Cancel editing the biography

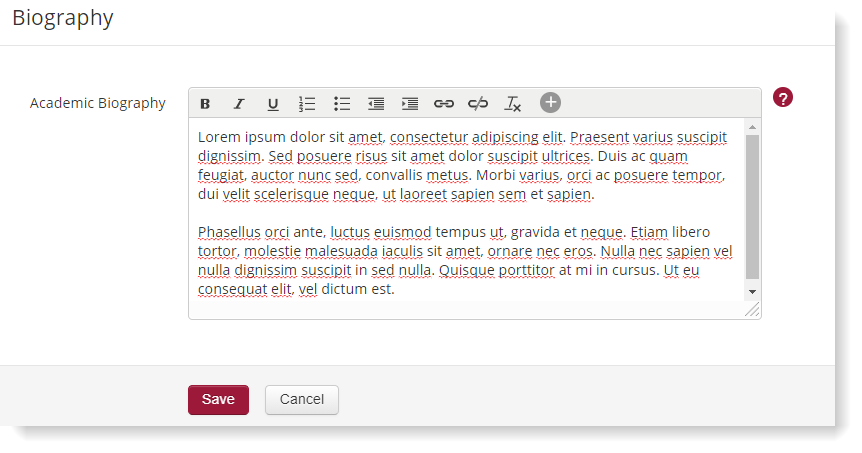[302, 400]
